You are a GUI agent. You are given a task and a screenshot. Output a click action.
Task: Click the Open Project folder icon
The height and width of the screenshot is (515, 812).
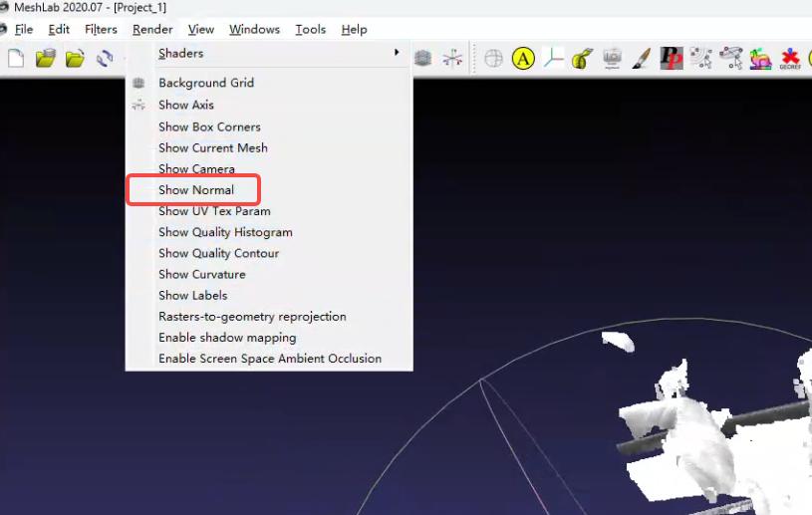click(x=45, y=59)
